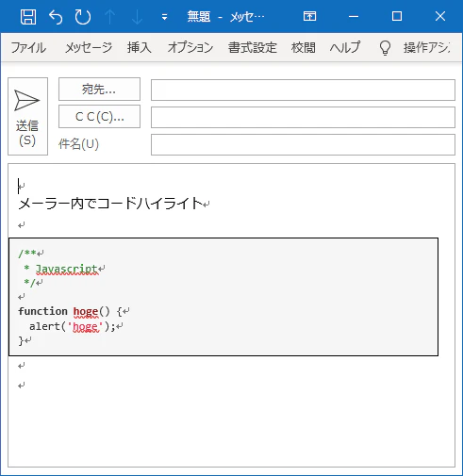
Task: Open the 挿入 ribbon tab
Action: [140, 48]
